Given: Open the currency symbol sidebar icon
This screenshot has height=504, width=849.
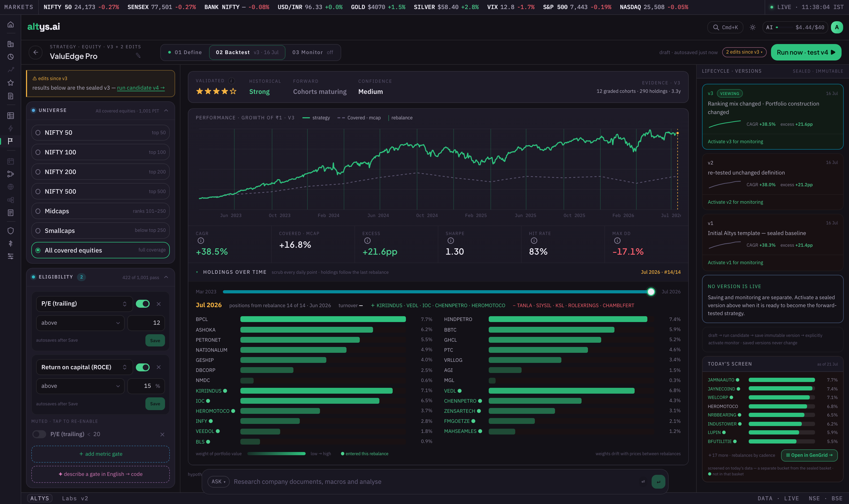Looking at the screenshot, I should point(11,244).
